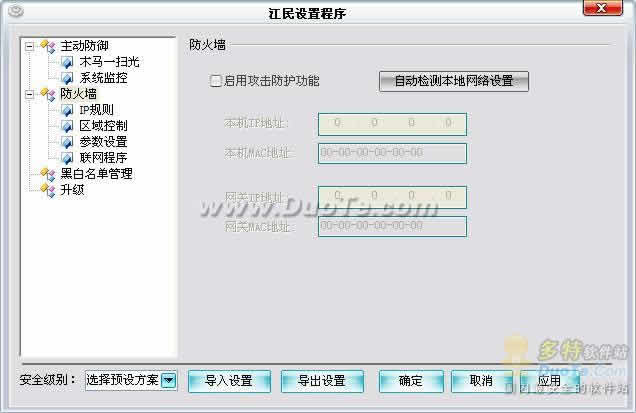The image size is (636, 413).
Task: Click the 黑白名单管理 node icon
Action: [48, 174]
